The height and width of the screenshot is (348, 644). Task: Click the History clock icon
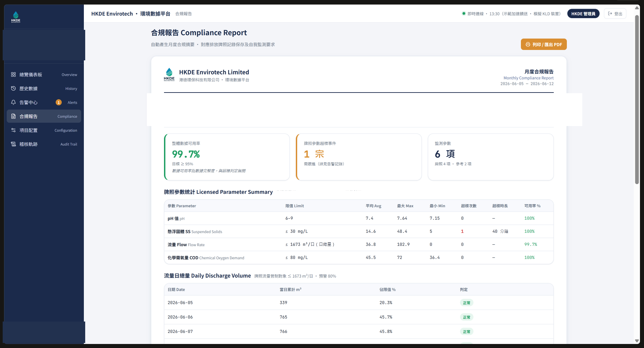tap(13, 89)
